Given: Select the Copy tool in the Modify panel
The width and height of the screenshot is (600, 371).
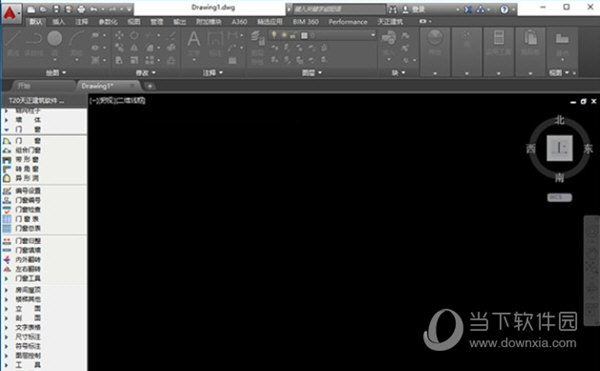Looking at the screenshot, I should (119, 47).
